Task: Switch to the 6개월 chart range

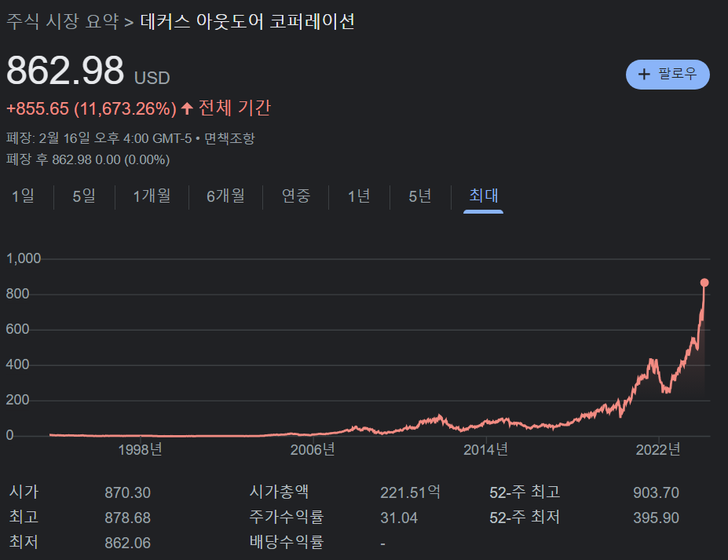Action: (x=225, y=196)
